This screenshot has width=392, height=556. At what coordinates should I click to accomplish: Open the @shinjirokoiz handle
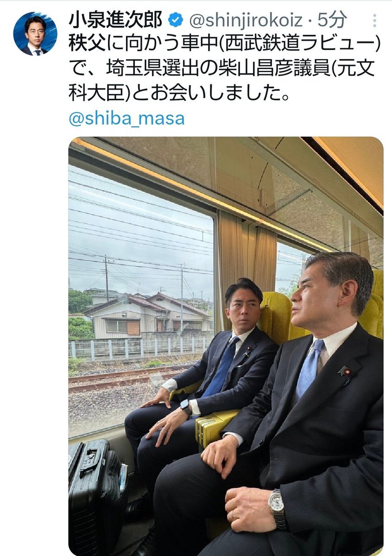click(247, 20)
